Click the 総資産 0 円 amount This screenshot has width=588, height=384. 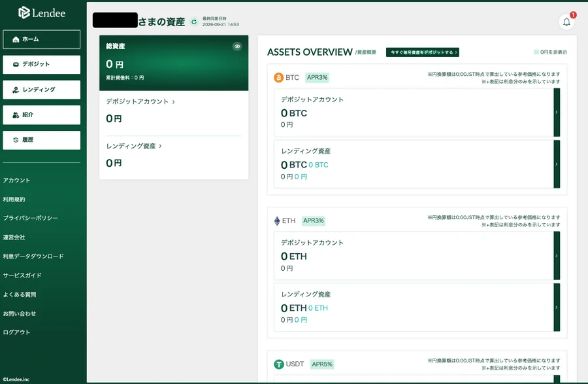115,64
